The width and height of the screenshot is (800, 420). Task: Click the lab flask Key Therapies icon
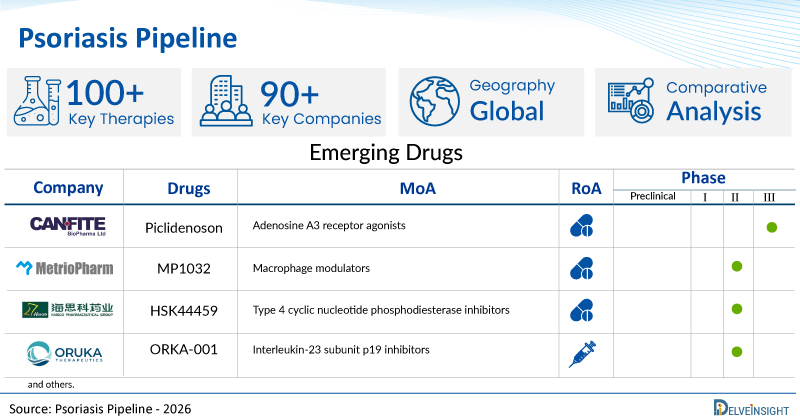point(38,102)
